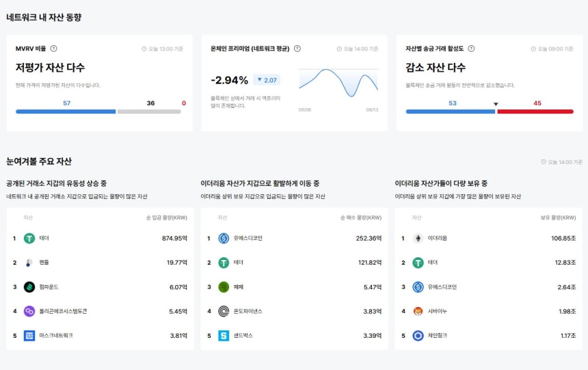The image size is (588, 370).
Task: Click the 106.85조 holdings value
Action: pos(563,238)
